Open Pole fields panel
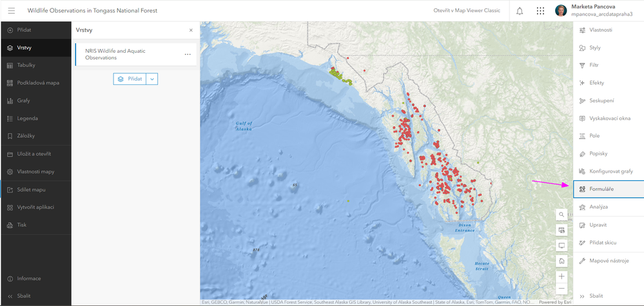The width and height of the screenshot is (644, 306). click(609, 136)
